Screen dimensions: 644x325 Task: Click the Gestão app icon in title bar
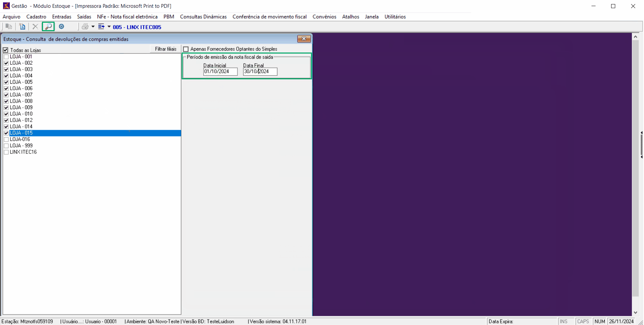[x=6, y=6]
